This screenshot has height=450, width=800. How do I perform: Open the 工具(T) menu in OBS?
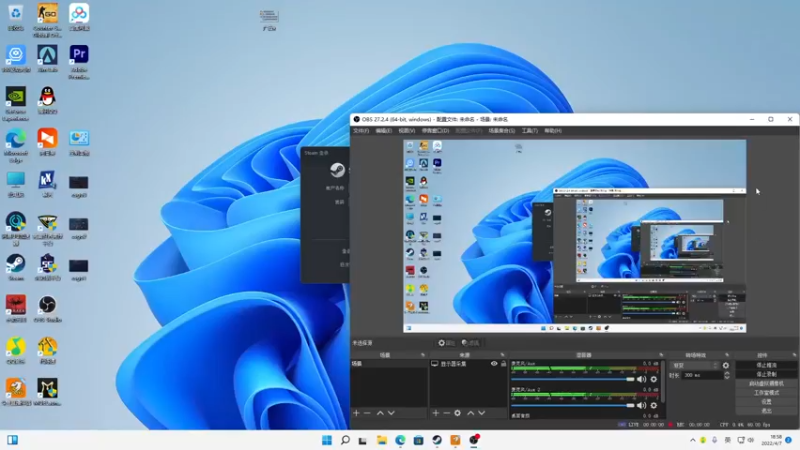530,131
